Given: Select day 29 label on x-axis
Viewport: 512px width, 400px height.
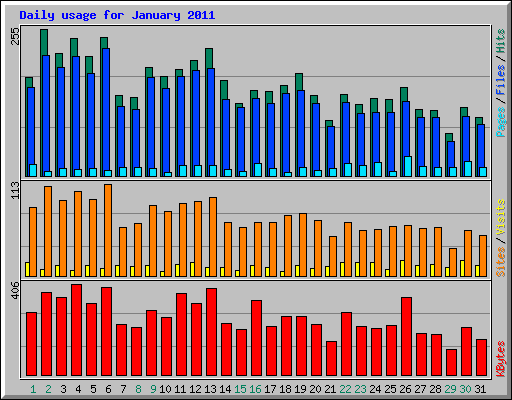Looking at the screenshot, I should 450,389.
